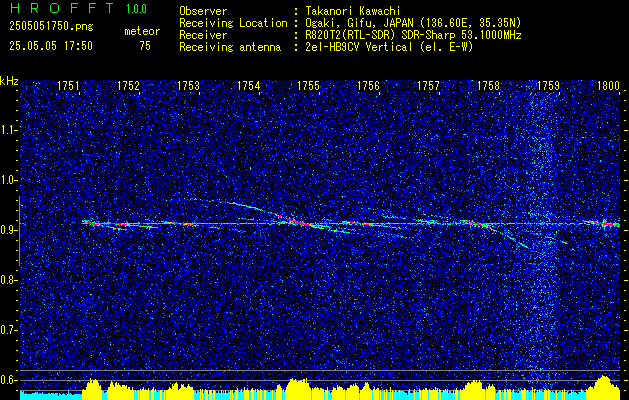Click the 1758 time marker
The image size is (629, 400).
tap(489, 85)
